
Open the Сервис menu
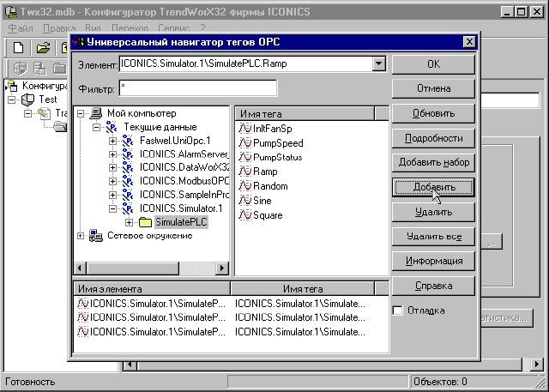(173, 28)
